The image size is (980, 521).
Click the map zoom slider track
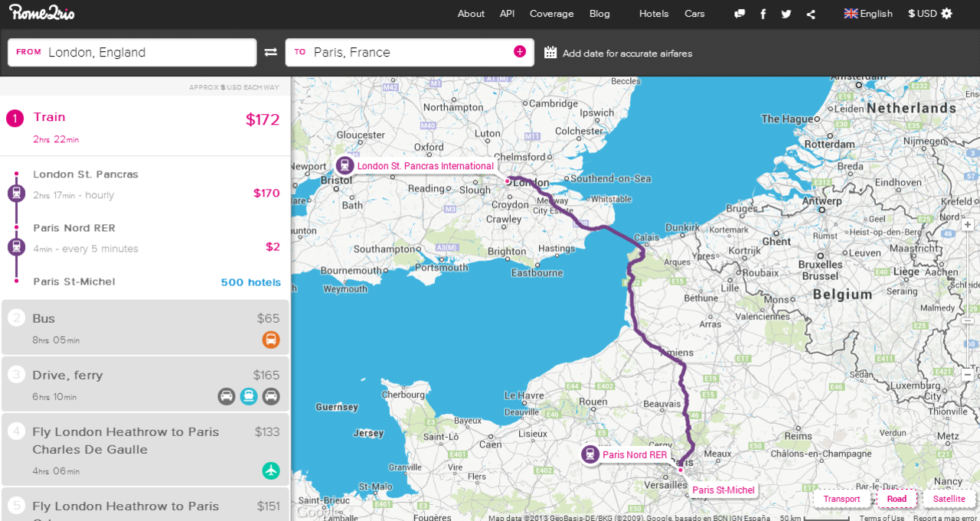968,300
